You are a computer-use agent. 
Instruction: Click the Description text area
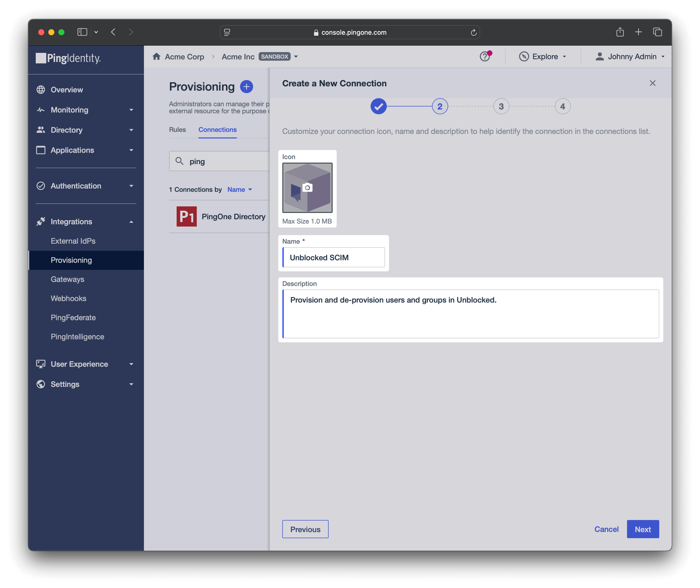pyautogui.click(x=471, y=314)
